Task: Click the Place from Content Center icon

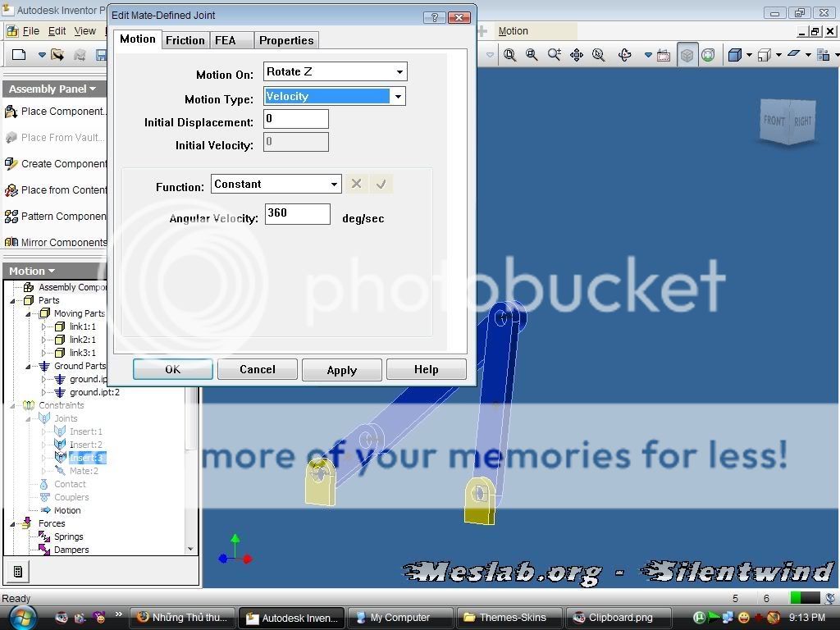Action: (11, 190)
